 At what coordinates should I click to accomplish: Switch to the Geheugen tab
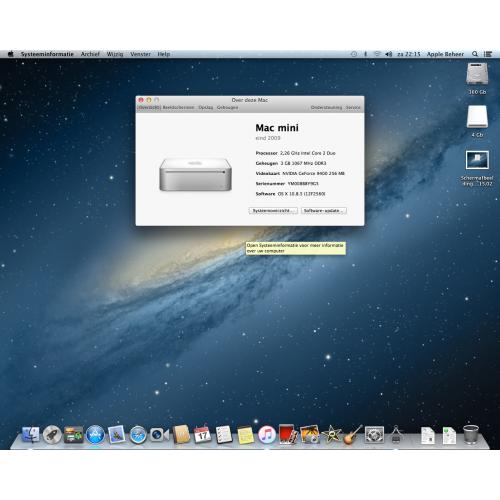(x=227, y=107)
